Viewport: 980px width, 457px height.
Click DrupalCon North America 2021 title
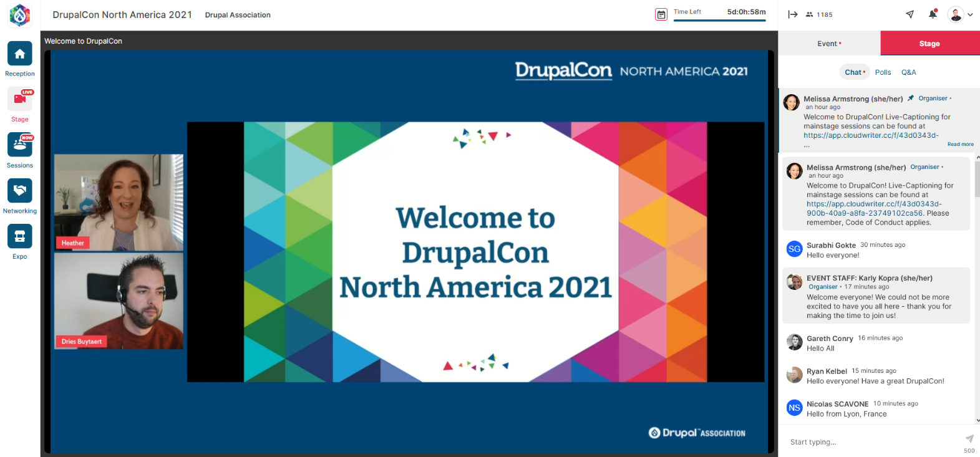click(122, 14)
